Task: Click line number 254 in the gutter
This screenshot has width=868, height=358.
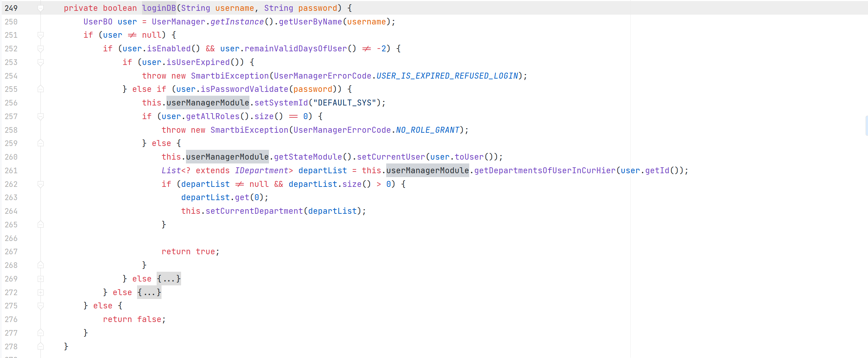Action: tap(11, 76)
